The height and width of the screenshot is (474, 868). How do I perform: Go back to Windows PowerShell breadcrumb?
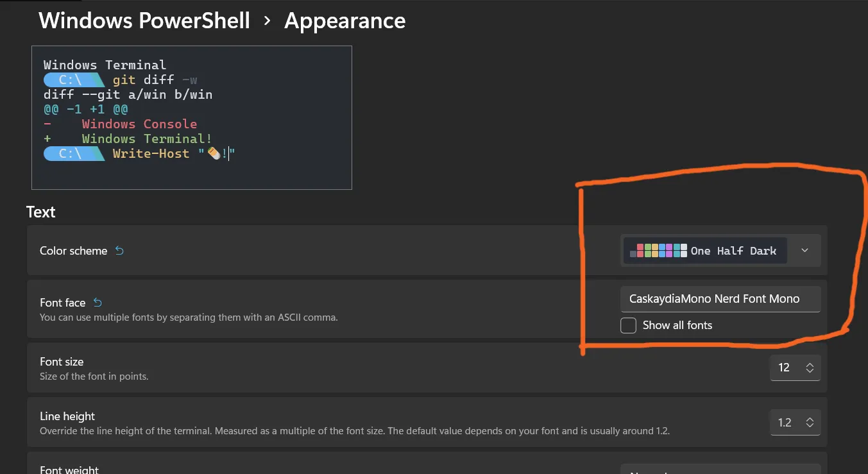click(144, 21)
